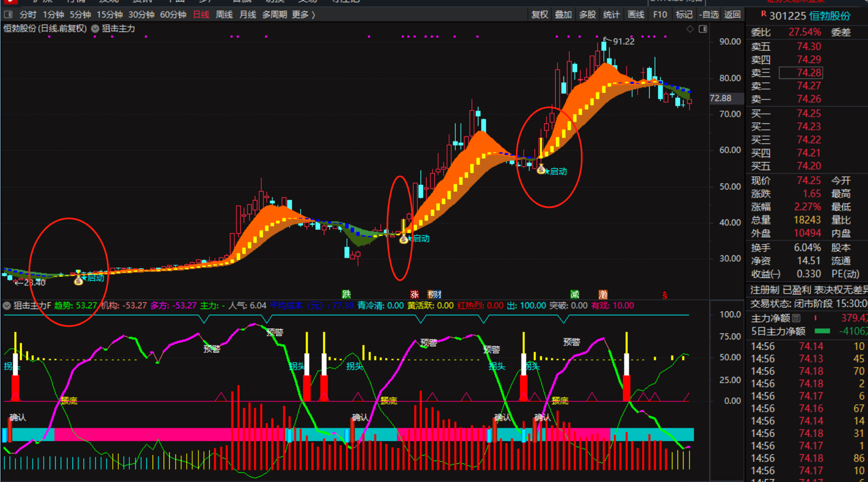Switch chart to 周线 period
This screenshot has width=868, height=482.
224,14
